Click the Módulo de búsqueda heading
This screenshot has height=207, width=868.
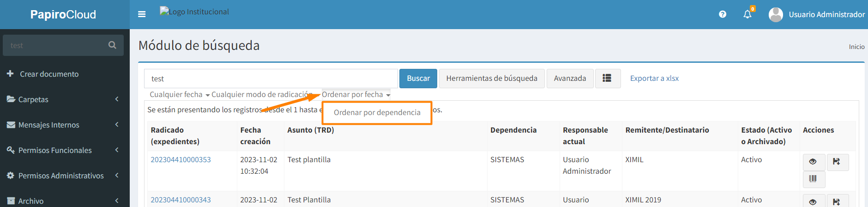(x=199, y=45)
